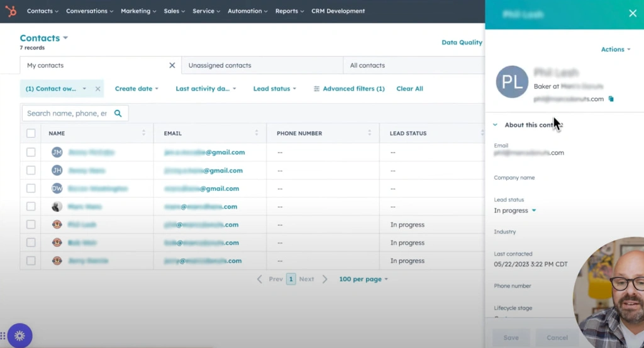
Task: Open CRM Development in the nav bar
Action: coord(338,11)
